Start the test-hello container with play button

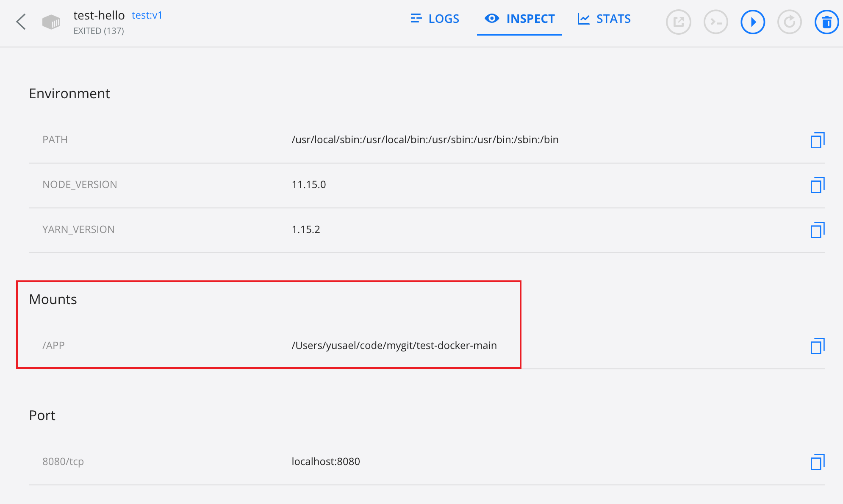point(753,22)
